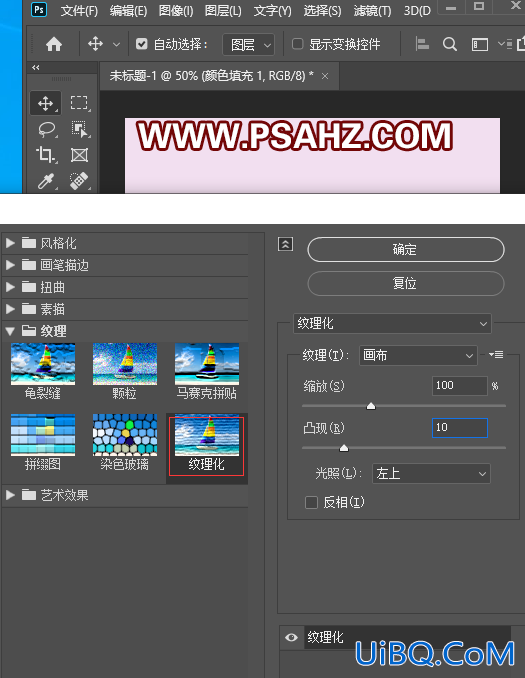Click the 复位 button
This screenshot has height=678, width=525.
click(x=406, y=284)
